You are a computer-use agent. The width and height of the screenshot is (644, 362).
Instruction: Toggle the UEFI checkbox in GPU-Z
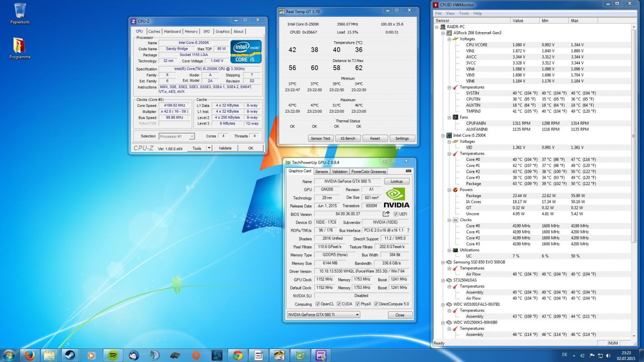395,214
